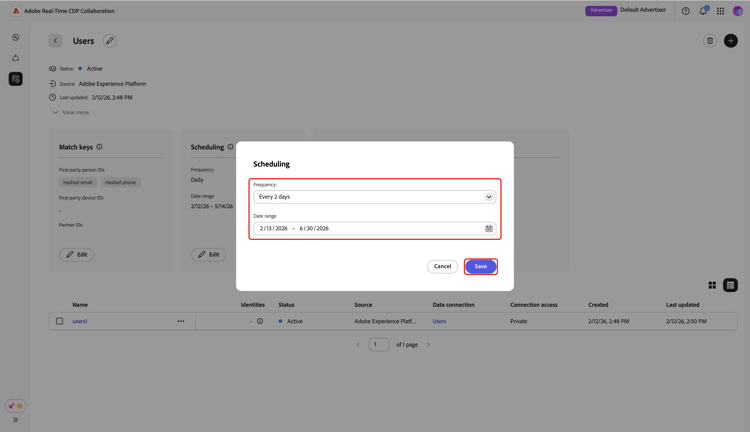Click the Adobe logo in the header
The width and height of the screenshot is (750, 432).
[16, 11]
